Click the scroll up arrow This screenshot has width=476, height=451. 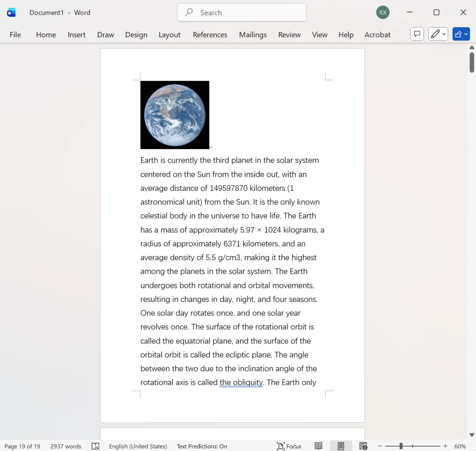pyautogui.click(x=472, y=47)
